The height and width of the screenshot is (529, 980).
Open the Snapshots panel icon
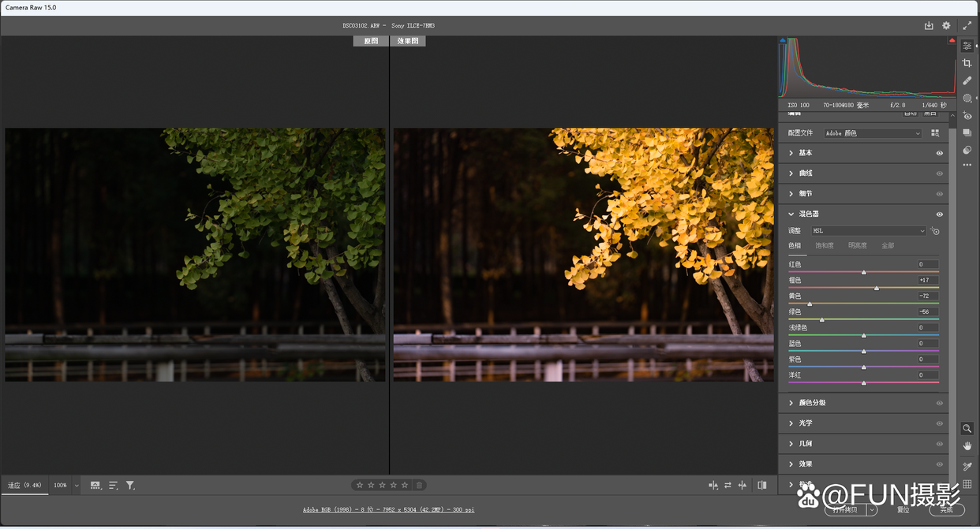point(967,133)
